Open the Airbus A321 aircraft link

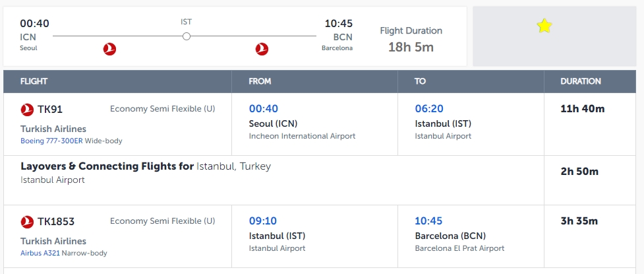(x=40, y=253)
